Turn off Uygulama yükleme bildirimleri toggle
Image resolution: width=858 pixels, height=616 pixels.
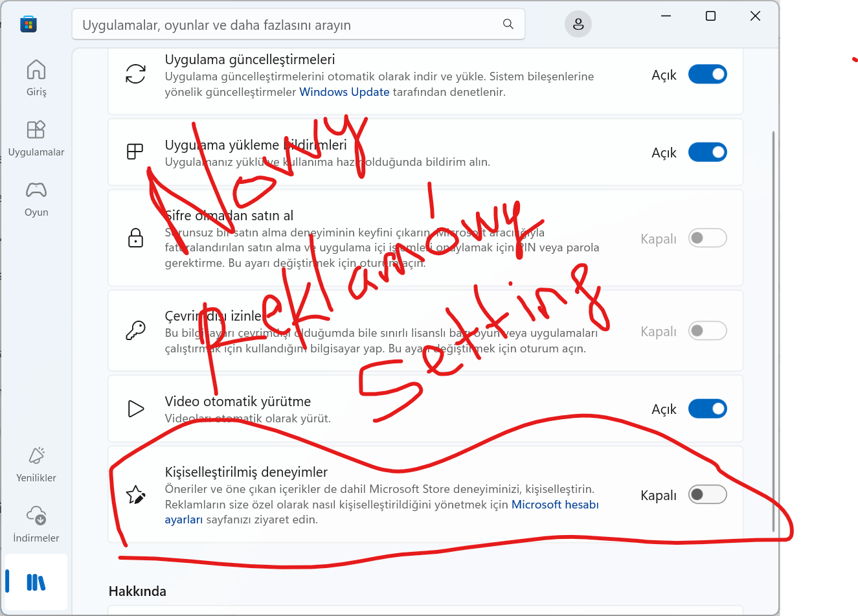pos(707,152)
